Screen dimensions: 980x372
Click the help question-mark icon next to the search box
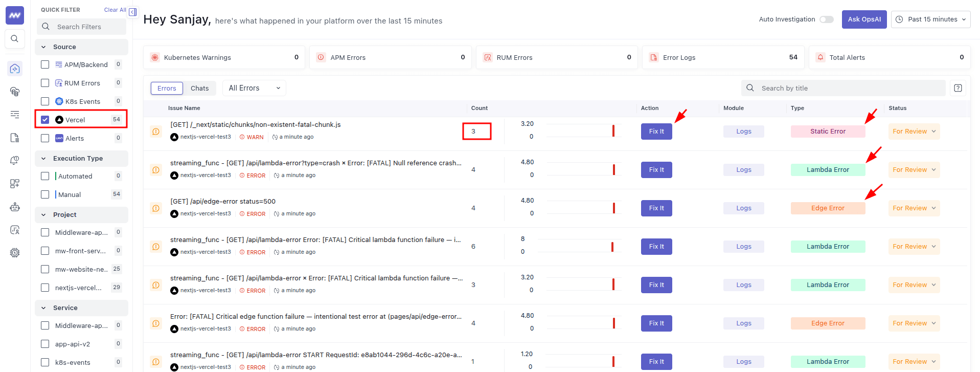pos(958,88)
